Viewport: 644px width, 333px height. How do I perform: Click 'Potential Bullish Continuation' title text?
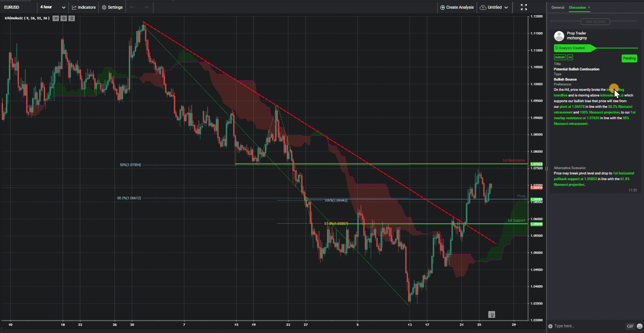(576, 69)
